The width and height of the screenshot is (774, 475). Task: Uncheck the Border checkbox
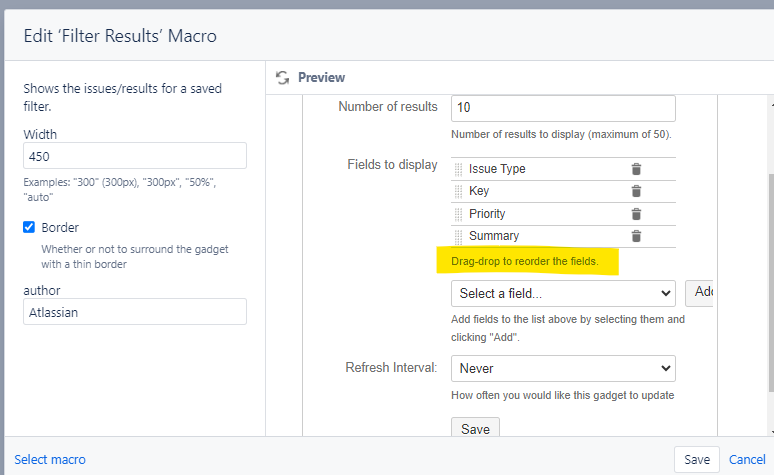click(x=29, y=227)
